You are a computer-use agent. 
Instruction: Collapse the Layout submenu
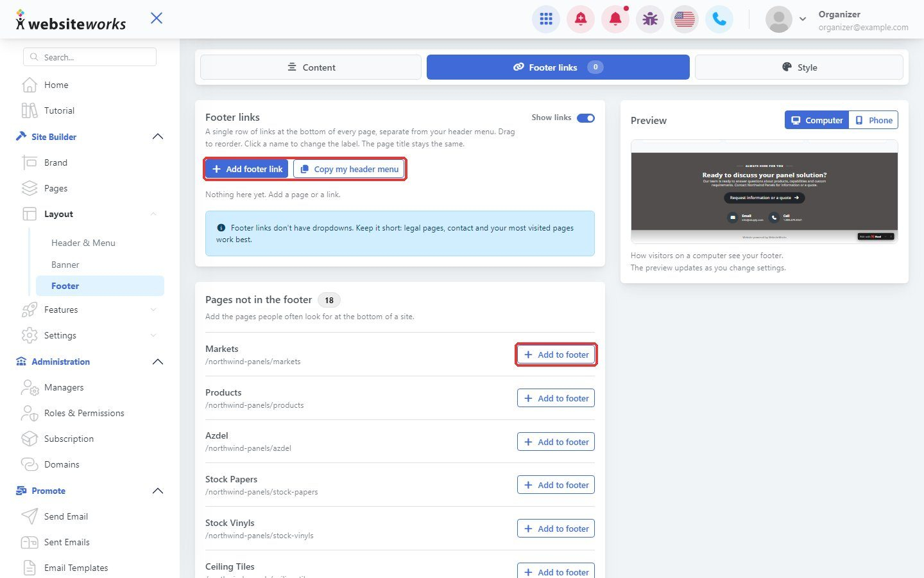click(153, 214)
